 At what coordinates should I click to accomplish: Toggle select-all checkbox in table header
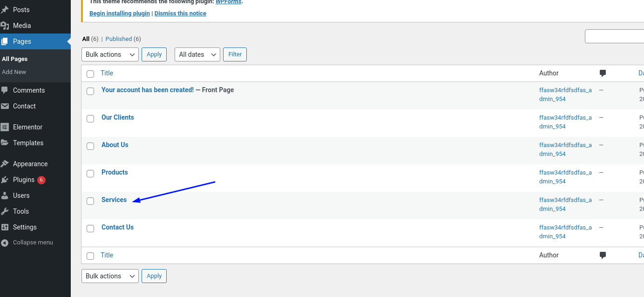pos(90,74)
